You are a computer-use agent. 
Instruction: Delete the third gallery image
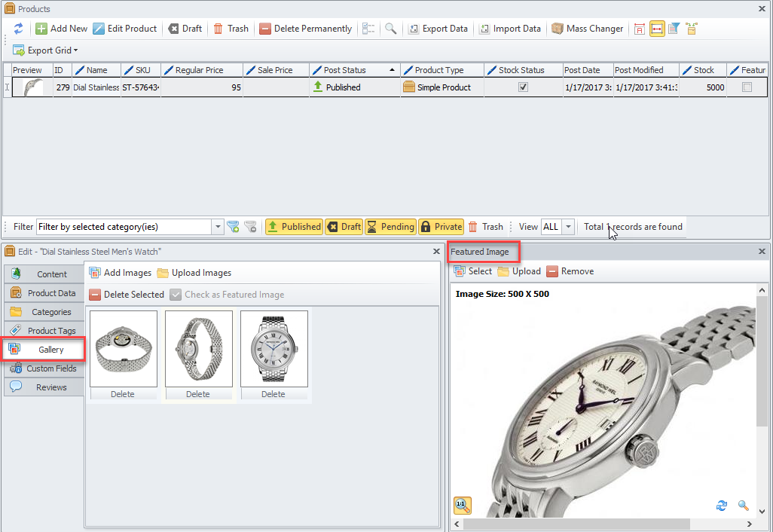point(273,394)
